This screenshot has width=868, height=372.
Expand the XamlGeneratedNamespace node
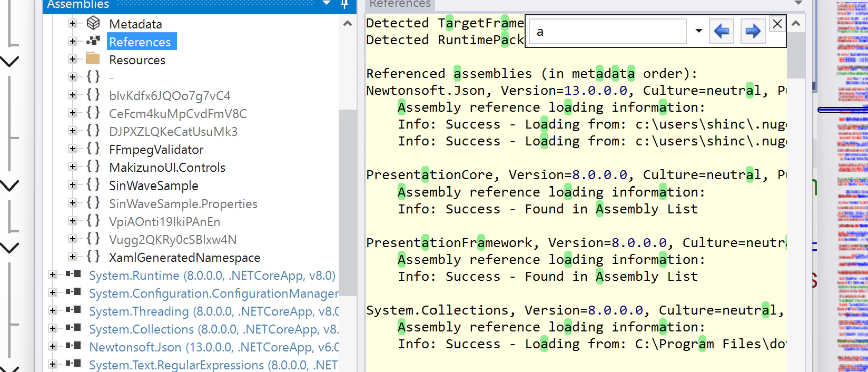(x=73, y=257)
